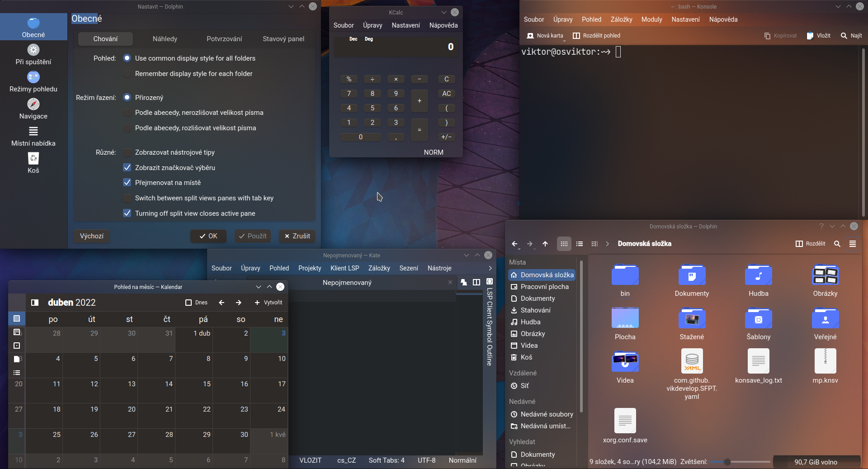Viewport: 868px width, 469px height.
Task: Click Zrušit in Dolphin settings dialog
Action: click(x=297, y=236)
